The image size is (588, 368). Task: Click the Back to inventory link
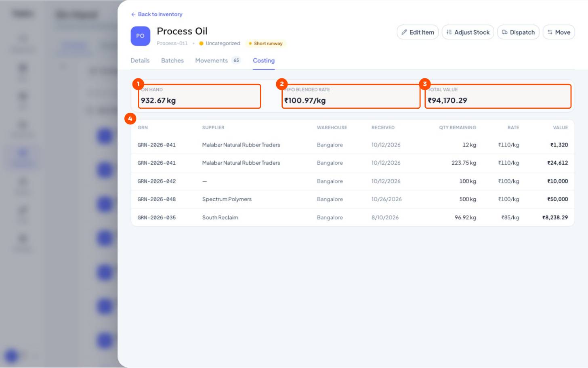157,14
